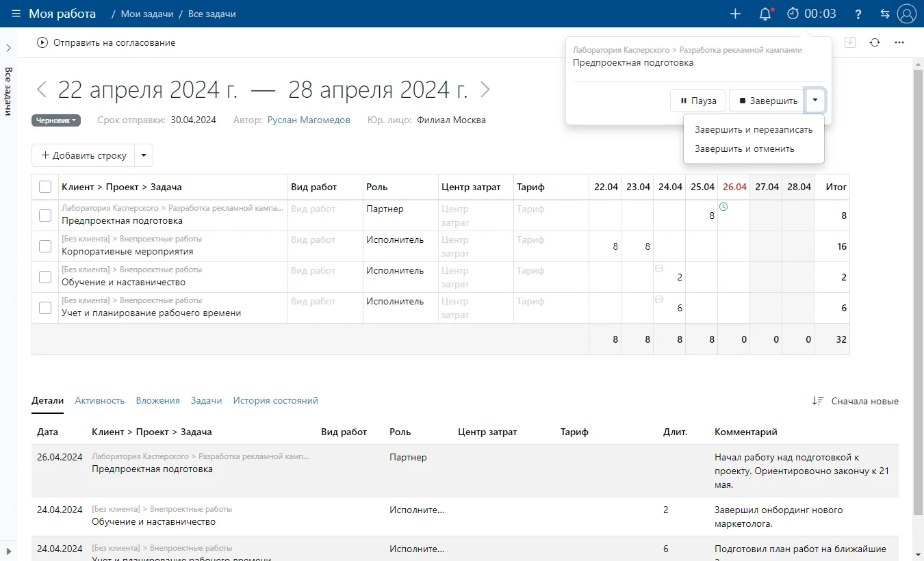Open the timer stopwatch showing 00:03

tap(812, 14)
